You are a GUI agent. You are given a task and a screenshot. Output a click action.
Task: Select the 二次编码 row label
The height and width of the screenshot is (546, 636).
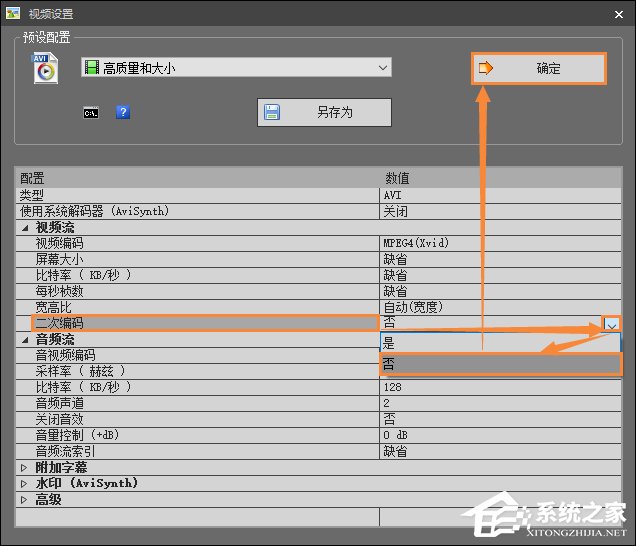(x=205, y=323)
